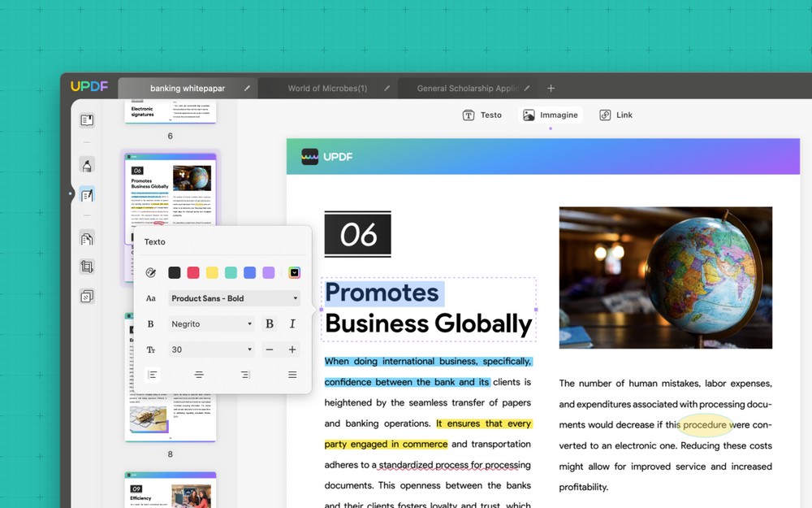Pick the black text color swatch

[175, 272]
